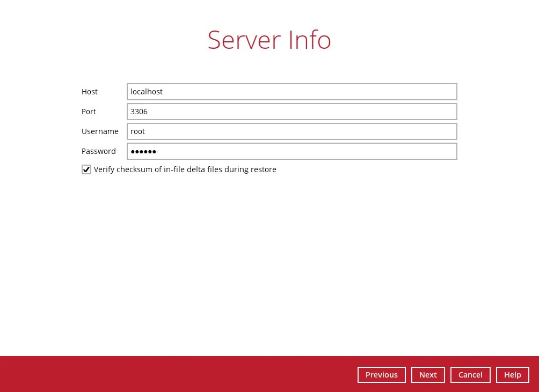Place cursor on the 'root' username value
This screenshot has height=392, width=539.
138,131
